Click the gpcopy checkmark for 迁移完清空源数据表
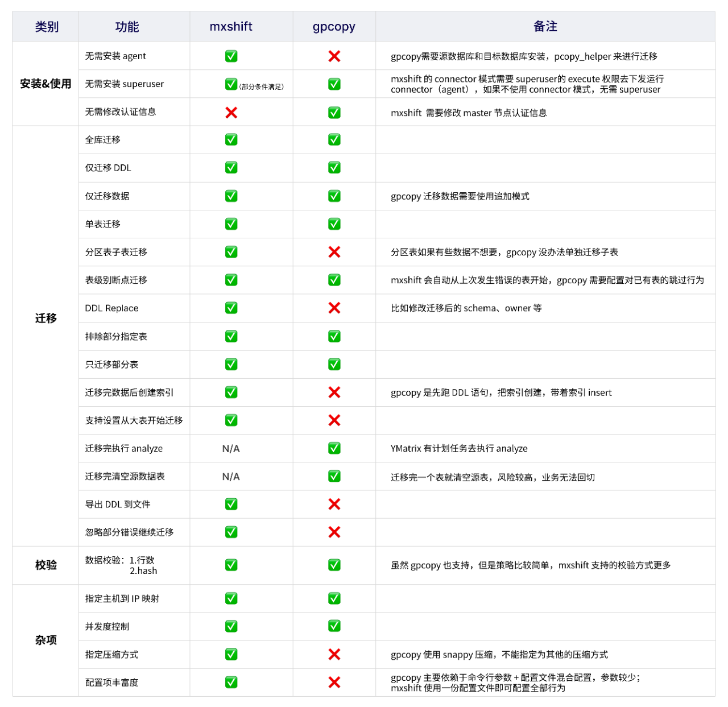Image resolution: width=728 pixels, height=707 pixels. click(x=334, y=476)
